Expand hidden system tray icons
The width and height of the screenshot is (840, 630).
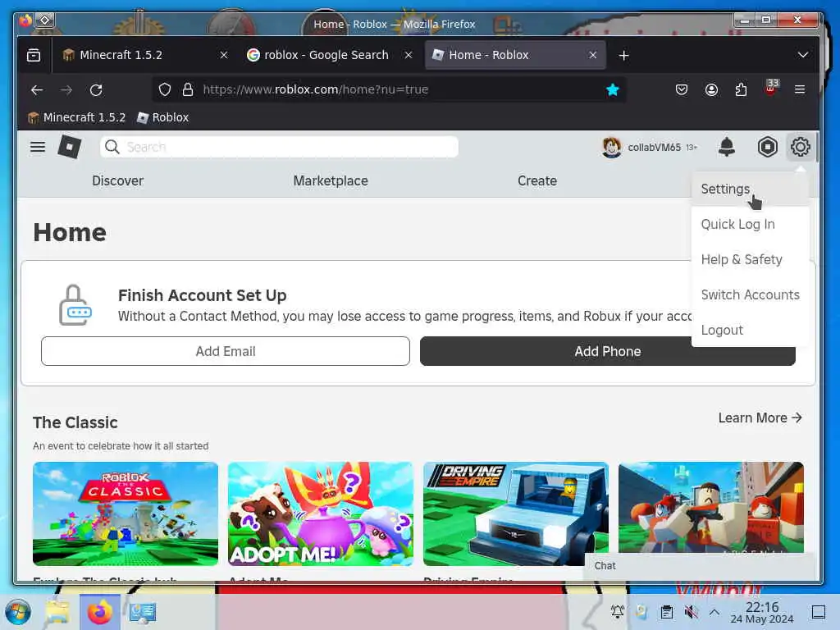tap(714, 611)
